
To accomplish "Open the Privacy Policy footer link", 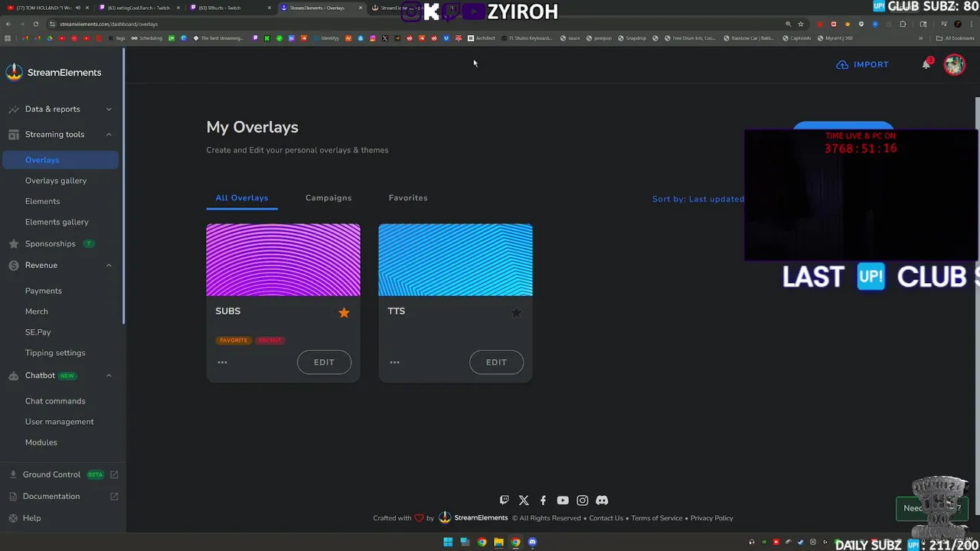I will coord(712,518).
